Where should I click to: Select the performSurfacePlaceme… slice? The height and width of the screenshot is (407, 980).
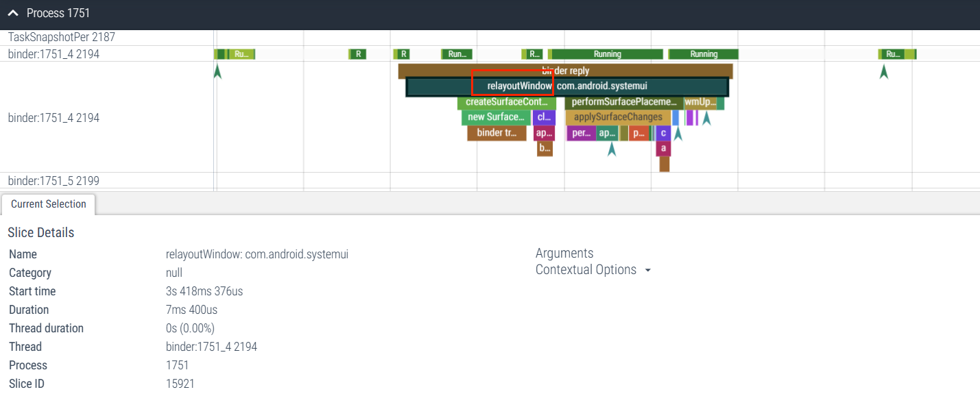pyautogui.click(x=624, y=102)
